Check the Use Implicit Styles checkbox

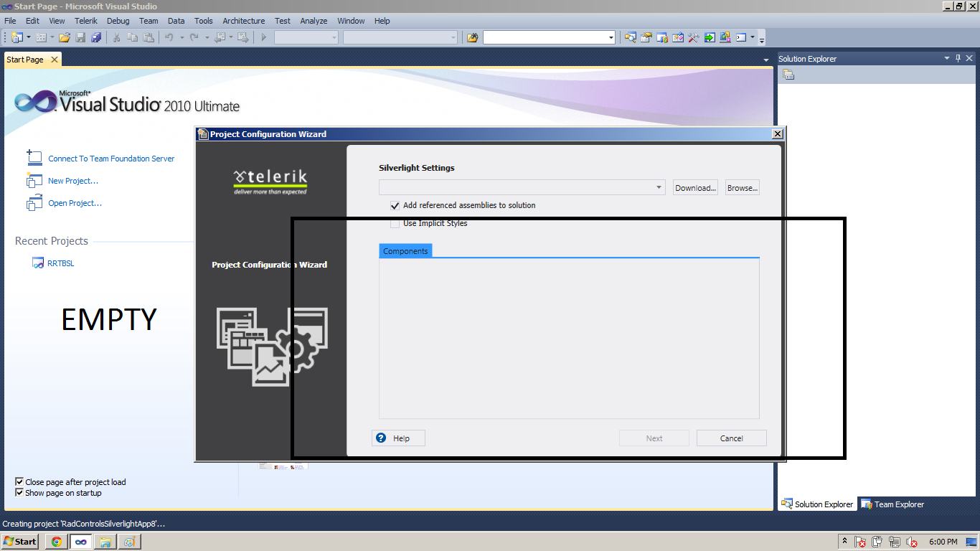(x=395, y=223)
